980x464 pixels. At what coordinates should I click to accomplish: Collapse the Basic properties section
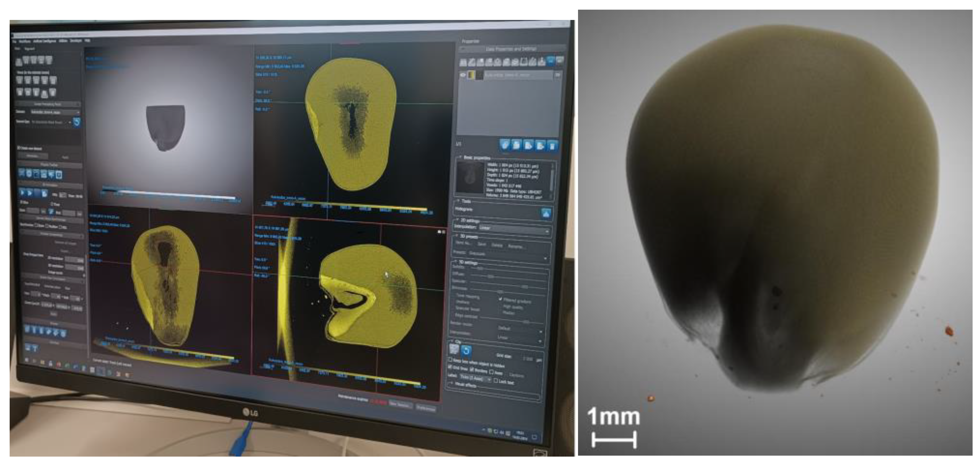pos(460,157)
